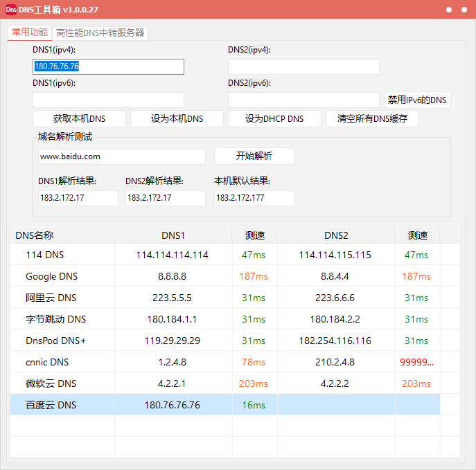This screenshot has height=470, width=476.
Task: Focus the DNS1(ipv6) input field
Action: pos(108,100)
